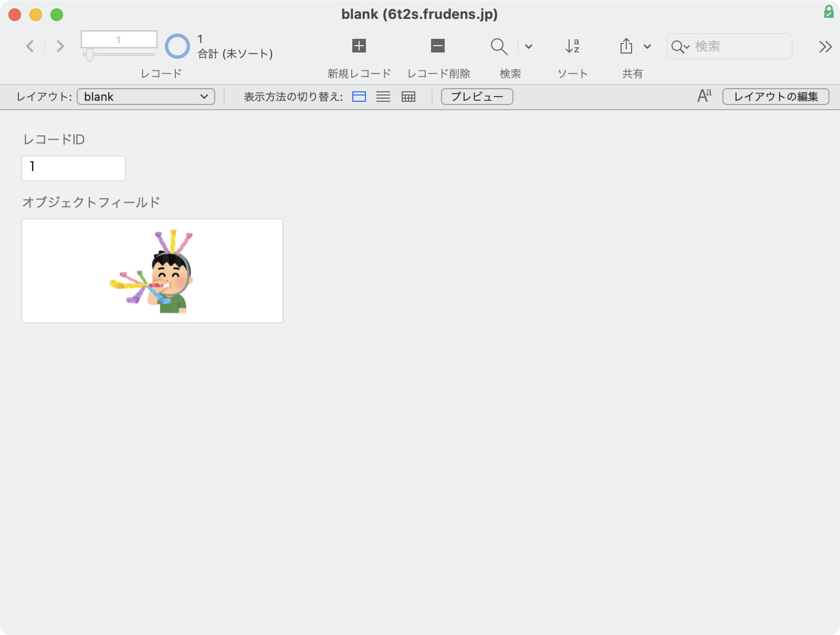Open the blank layout dropdown
Image resolution: width=840 pixels, height=635 pixels.
(146, 97)
